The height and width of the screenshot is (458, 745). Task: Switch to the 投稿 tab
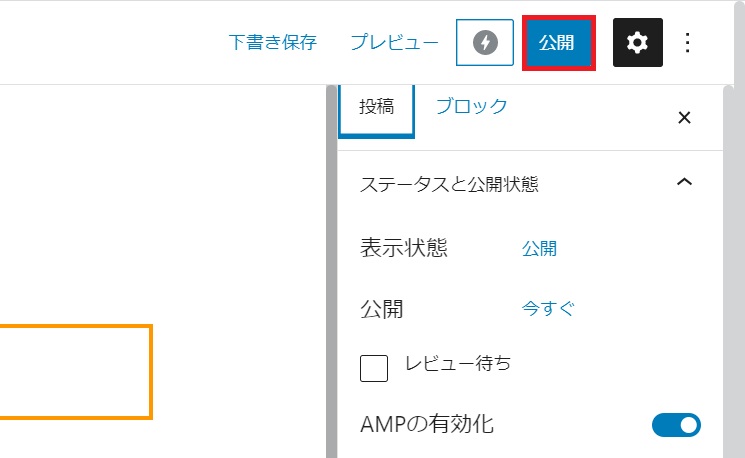377,108
